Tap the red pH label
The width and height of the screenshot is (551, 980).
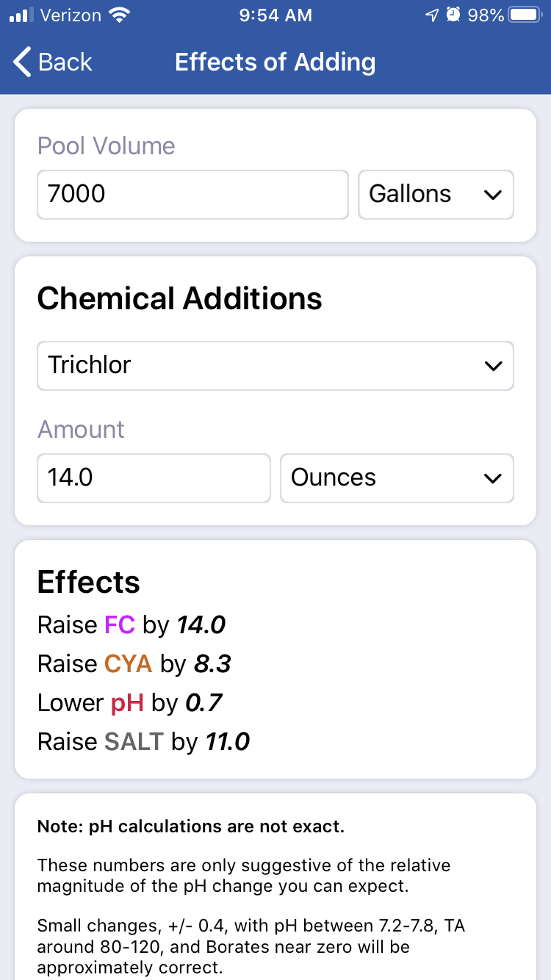[x=127, y=704]
